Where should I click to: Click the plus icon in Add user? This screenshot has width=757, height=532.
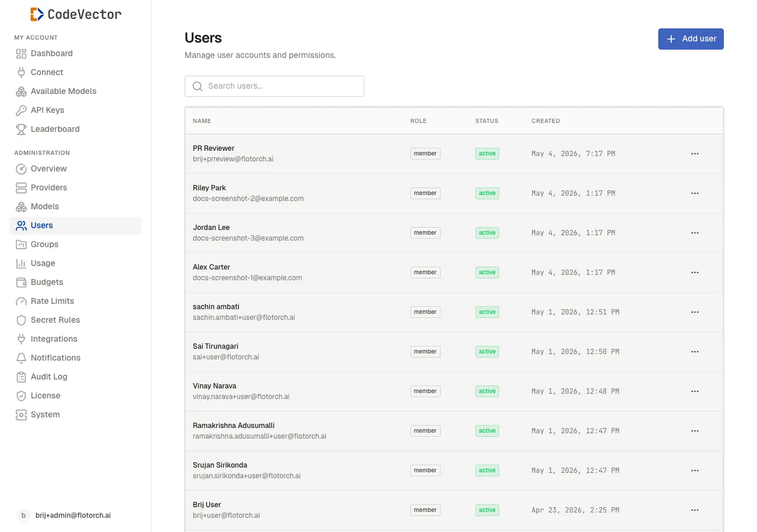671,39
